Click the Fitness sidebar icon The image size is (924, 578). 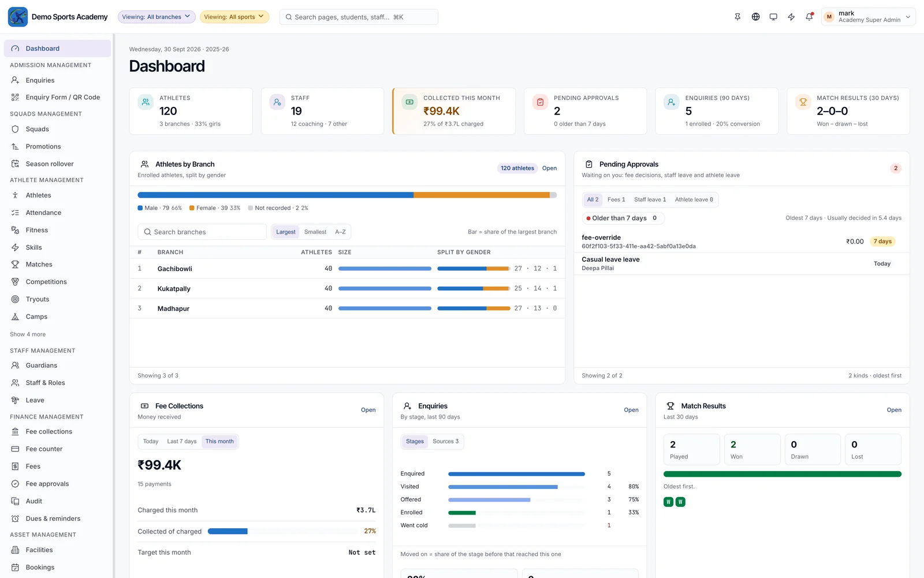[15, 230]
